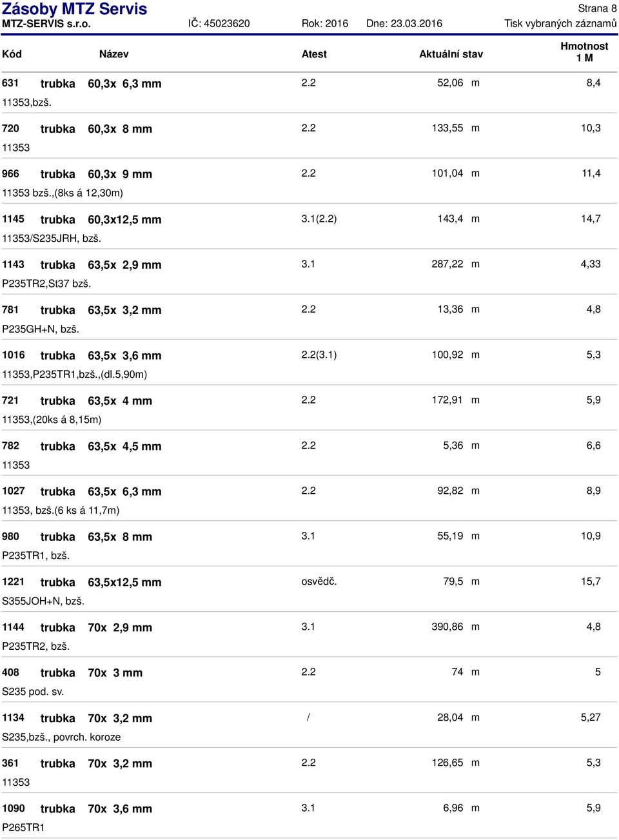This screenshot has width=619, height=840.
Task: Select row with code 1090
Action: [309, 817]
